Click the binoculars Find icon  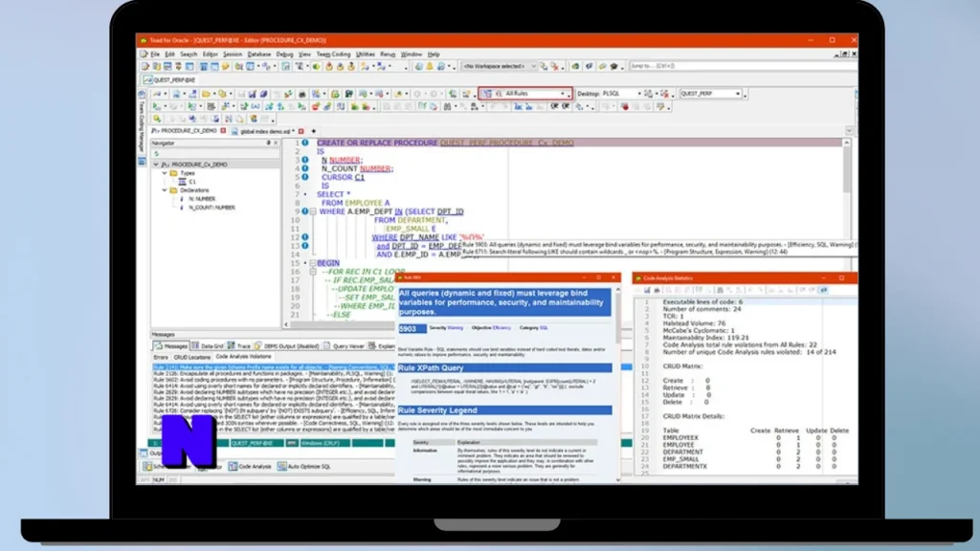click(448, 106)
